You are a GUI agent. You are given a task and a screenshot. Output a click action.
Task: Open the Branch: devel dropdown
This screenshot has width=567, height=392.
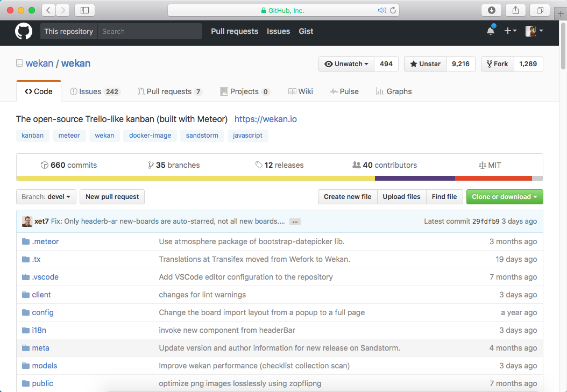point(46,197)
